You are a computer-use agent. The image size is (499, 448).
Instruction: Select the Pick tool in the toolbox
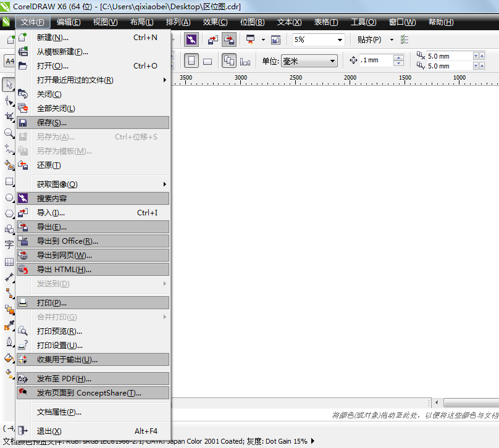[9, 85]
